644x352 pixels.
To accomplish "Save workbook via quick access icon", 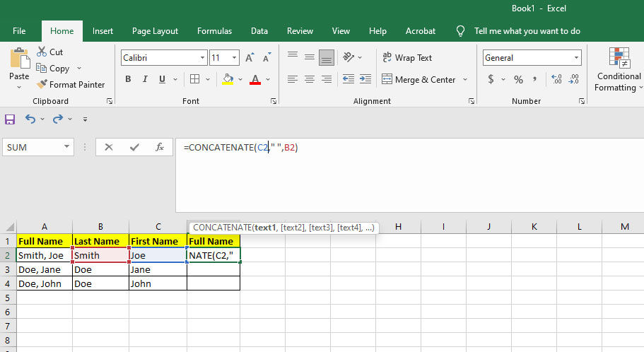I will tap(10, 119).
